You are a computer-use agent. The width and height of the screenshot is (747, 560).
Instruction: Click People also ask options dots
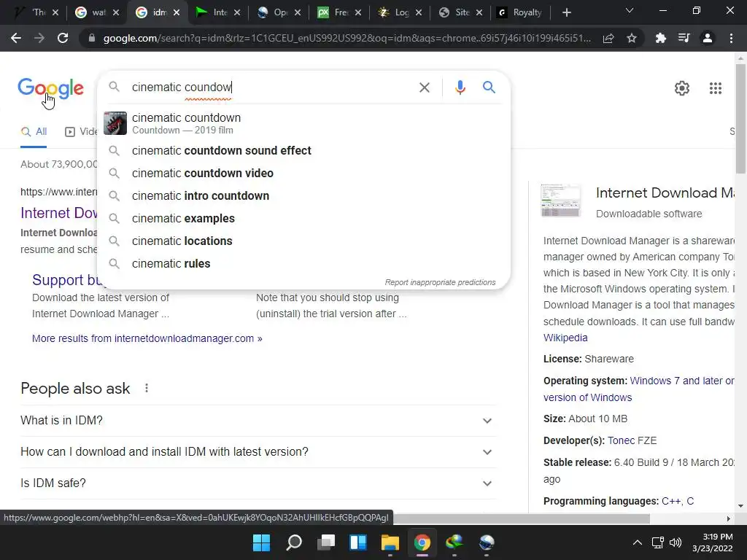[x=147, y=388]
